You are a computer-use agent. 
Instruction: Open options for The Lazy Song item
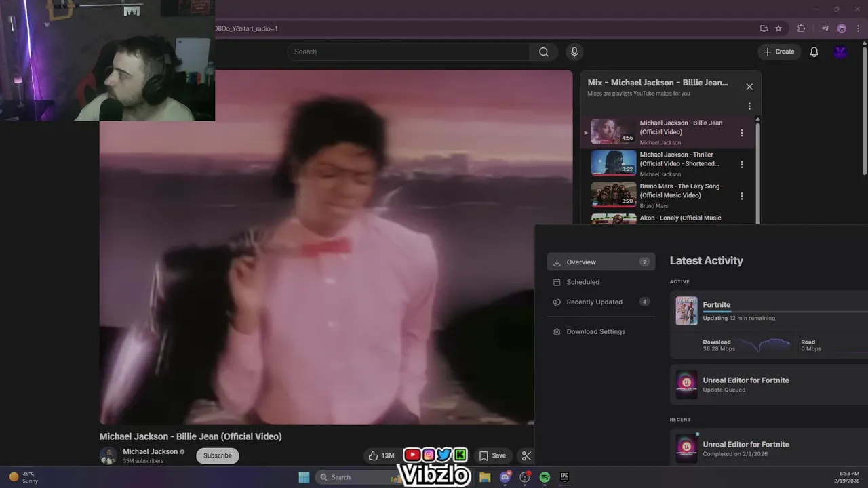741,196
